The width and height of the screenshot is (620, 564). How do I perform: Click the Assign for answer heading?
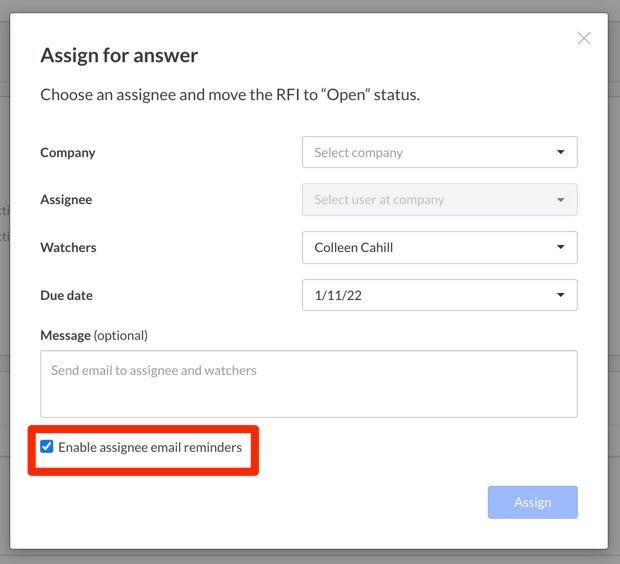pos(119,56)
